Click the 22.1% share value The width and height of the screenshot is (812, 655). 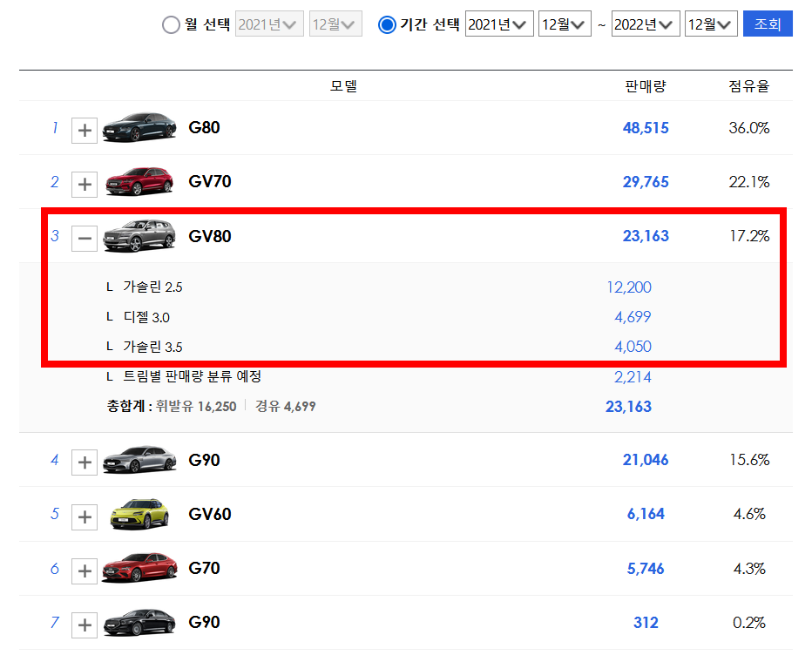(x=749, y=182)
